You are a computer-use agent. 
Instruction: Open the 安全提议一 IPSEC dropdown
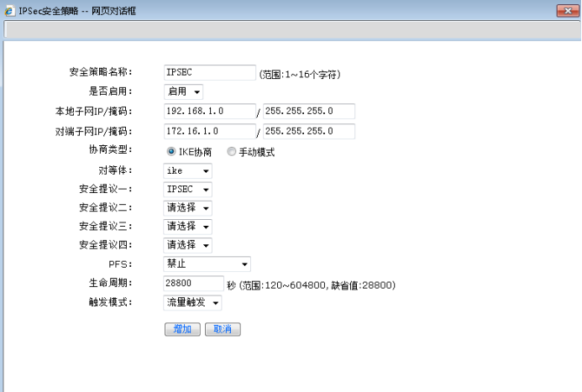point(187,190)
